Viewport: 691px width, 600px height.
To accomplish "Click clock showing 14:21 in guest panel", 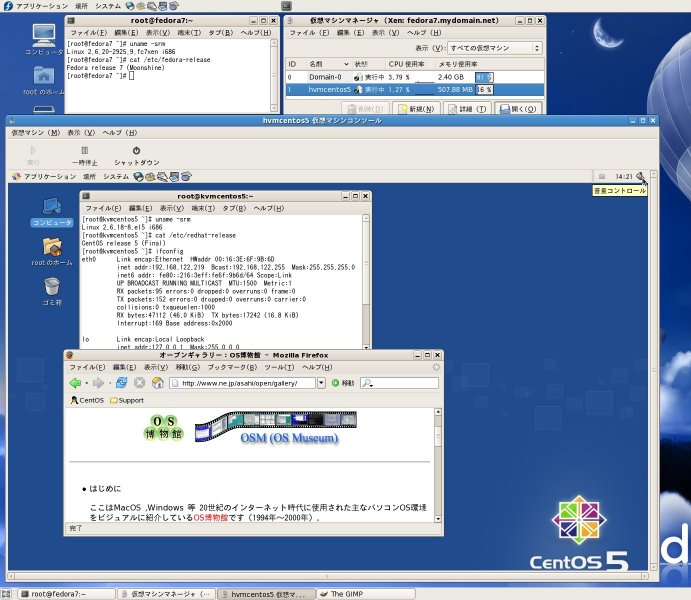I will coord(624,177).
